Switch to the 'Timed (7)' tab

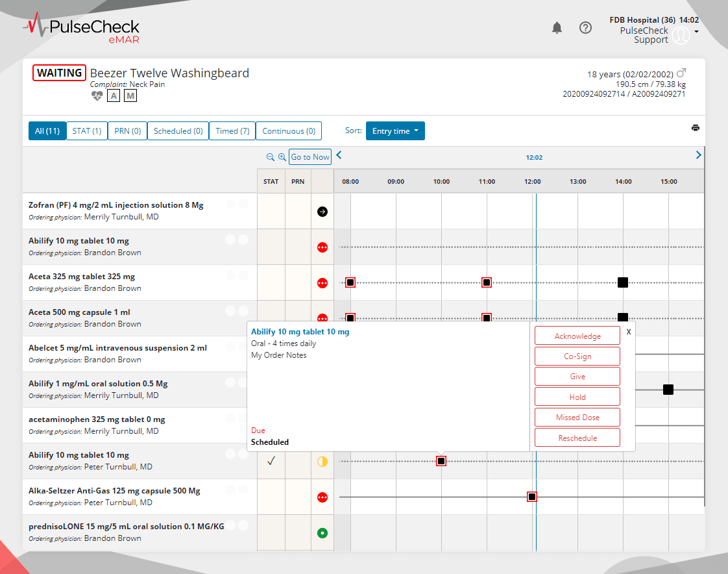(232, 131)
